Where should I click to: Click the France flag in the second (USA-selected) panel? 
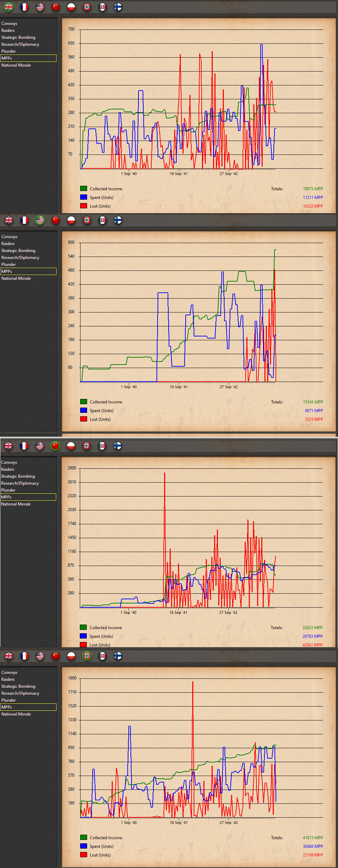click(24, 220)
